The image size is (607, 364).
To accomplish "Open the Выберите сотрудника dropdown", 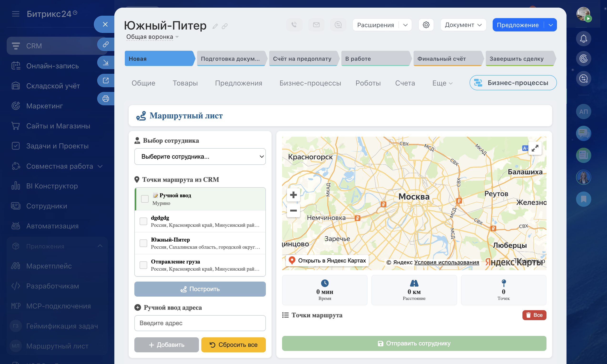I will (200, 157).
